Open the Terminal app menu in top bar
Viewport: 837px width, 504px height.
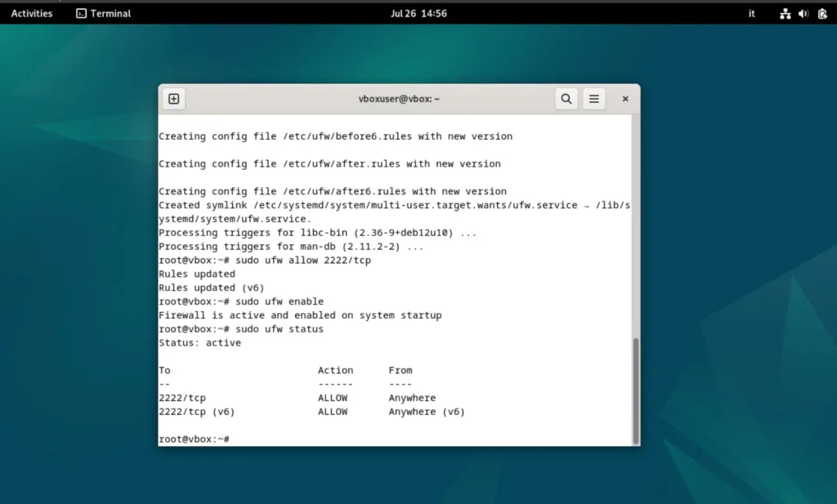pos(104,13)
